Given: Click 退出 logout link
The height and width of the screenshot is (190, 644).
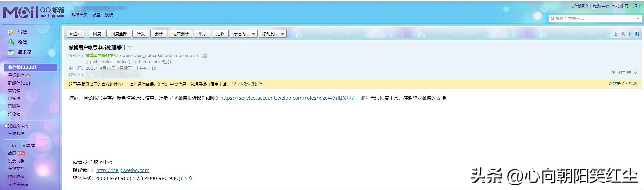Looking at the screenshot, I should [x=637, y=6].
